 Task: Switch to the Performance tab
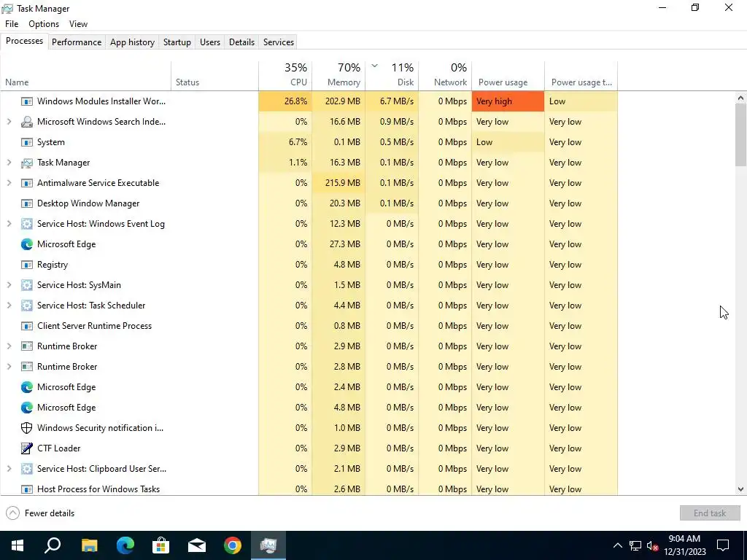click(77, 42)
